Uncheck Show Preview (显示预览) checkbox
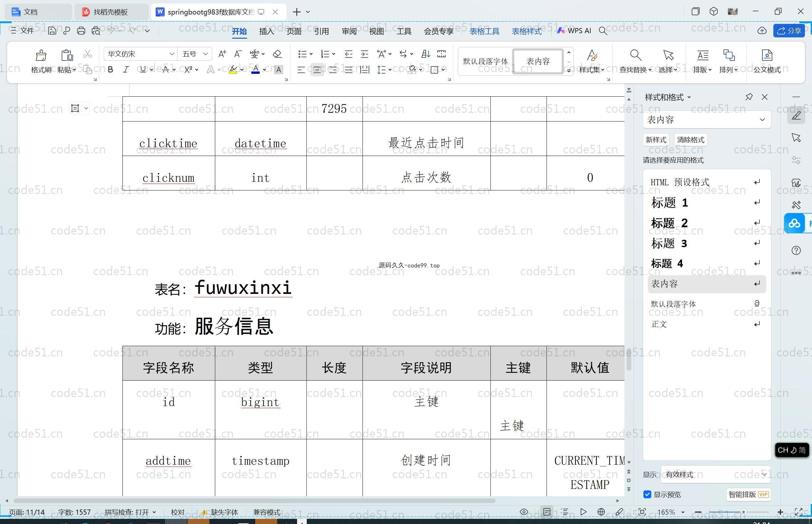Screen dimensions: 812x524 click(647, 494)
